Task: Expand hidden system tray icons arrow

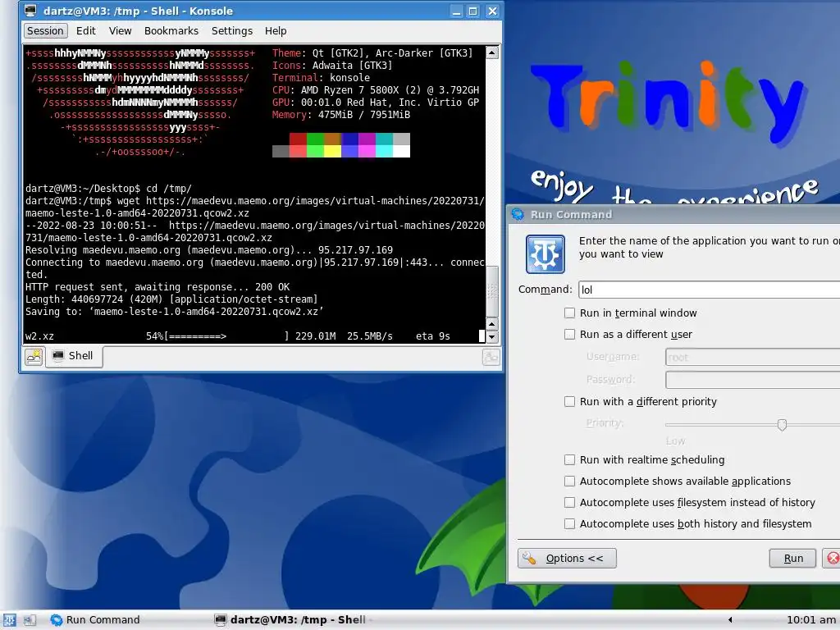Action: click(729, 620)
